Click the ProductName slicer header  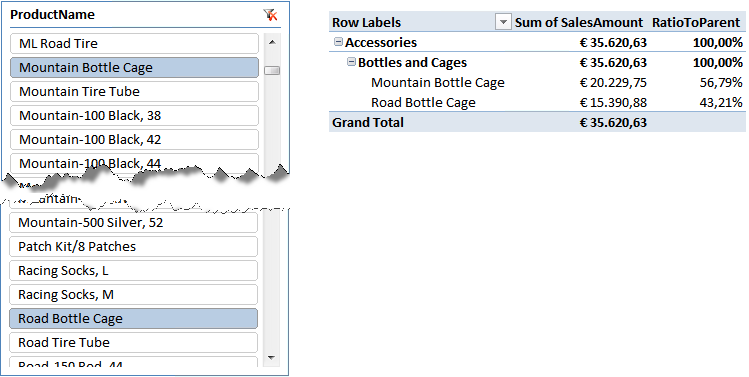point(53,15)
